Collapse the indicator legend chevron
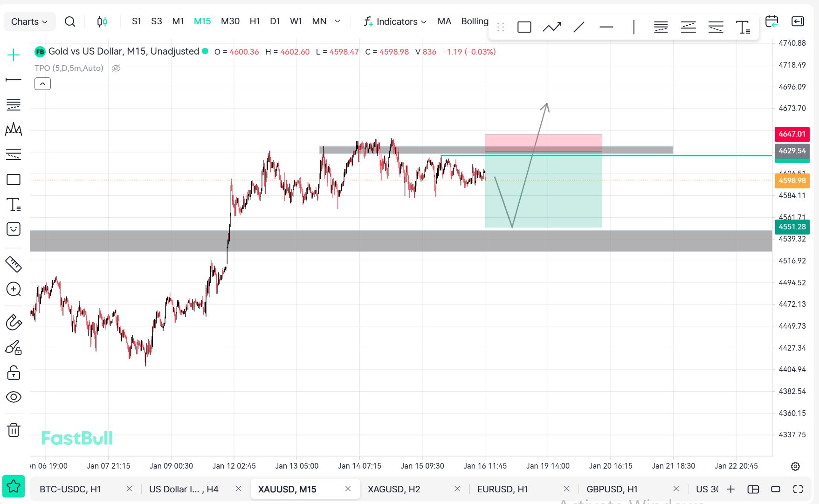819x504 pixels. tap(42, 84)
